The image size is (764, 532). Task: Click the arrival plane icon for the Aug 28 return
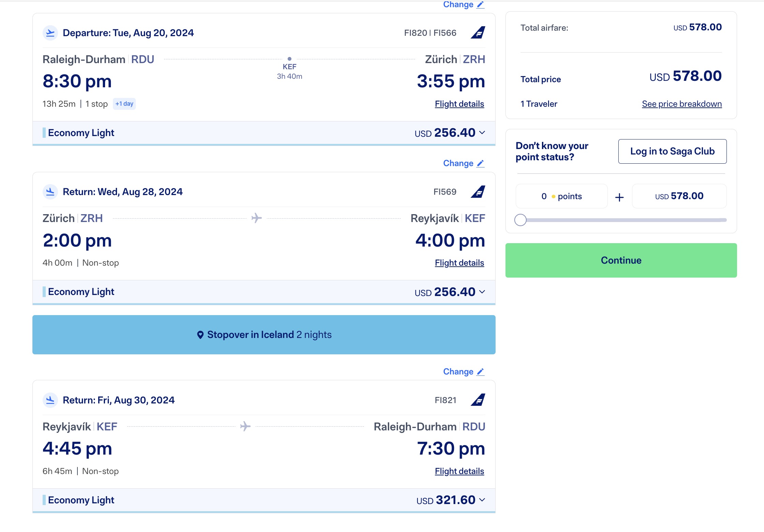tap(50, 191)
